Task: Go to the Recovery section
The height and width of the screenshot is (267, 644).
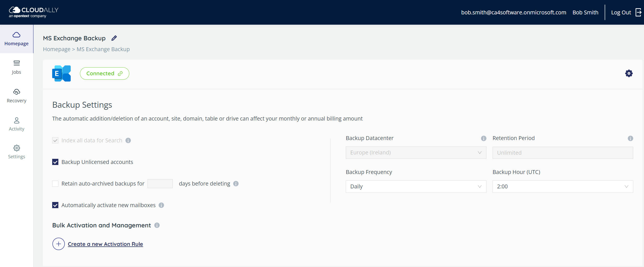Action: (16, 96)
